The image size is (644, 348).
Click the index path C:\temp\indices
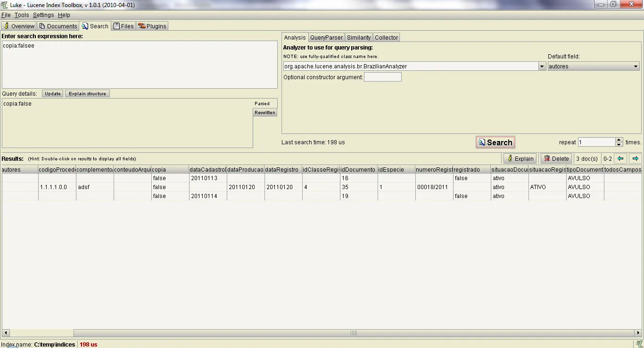pyautogui.click(x=55, y=345)
